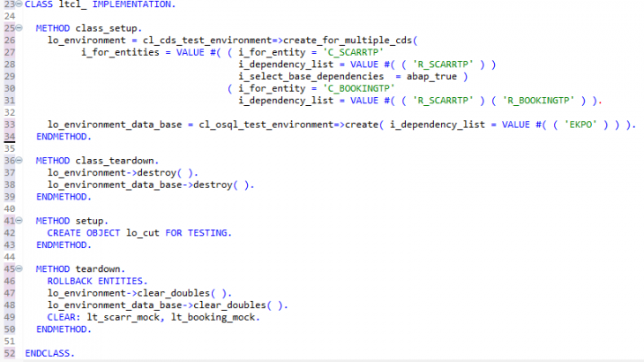Click line number 52 in the gutter
Viewport: 644px width, 362px height.
point(7,352)
